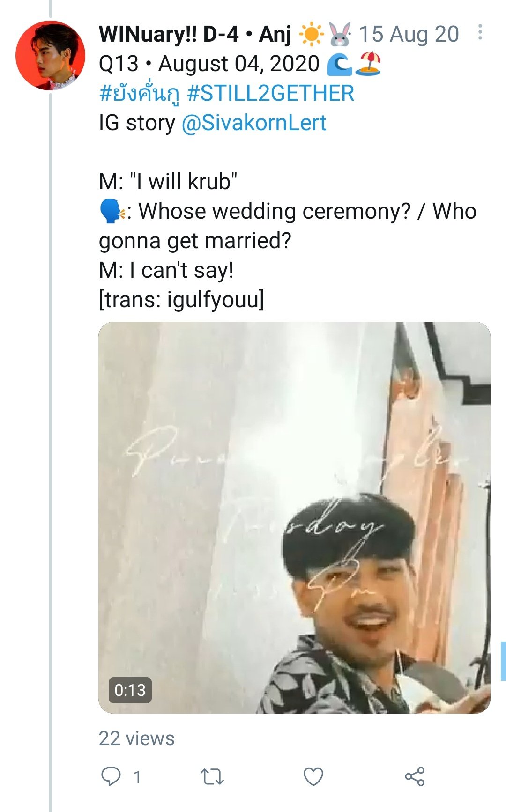The height and width of the screenshot is (812, 506).
Task: Play the embedded video
Action: click(x=294, y=517)
